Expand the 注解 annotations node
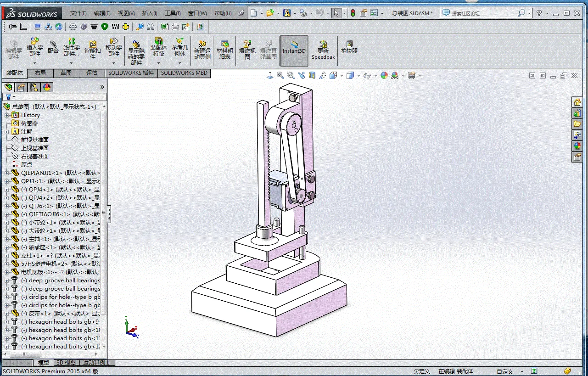This screenshot has width=588, height=376. pyautogui.click(x=6, y=132)
